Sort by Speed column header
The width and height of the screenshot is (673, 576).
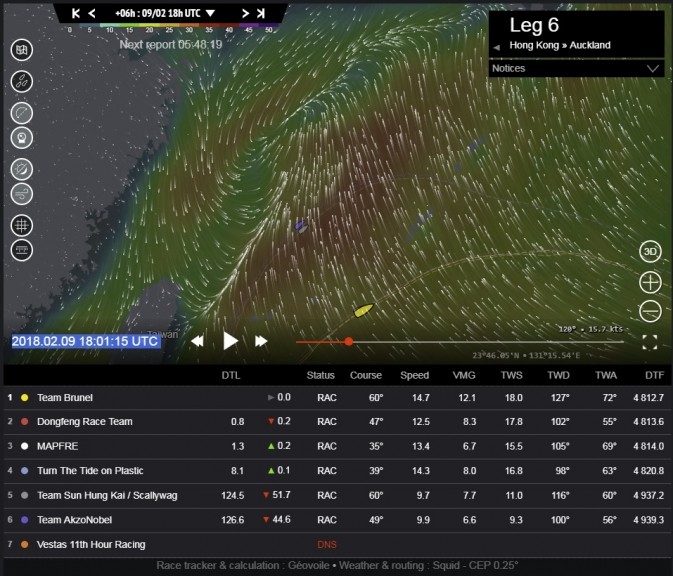[x=415, y=376]
